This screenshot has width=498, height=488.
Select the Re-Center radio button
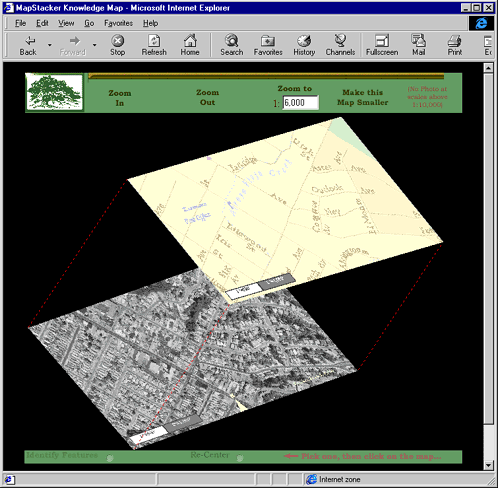pos(239,458)
